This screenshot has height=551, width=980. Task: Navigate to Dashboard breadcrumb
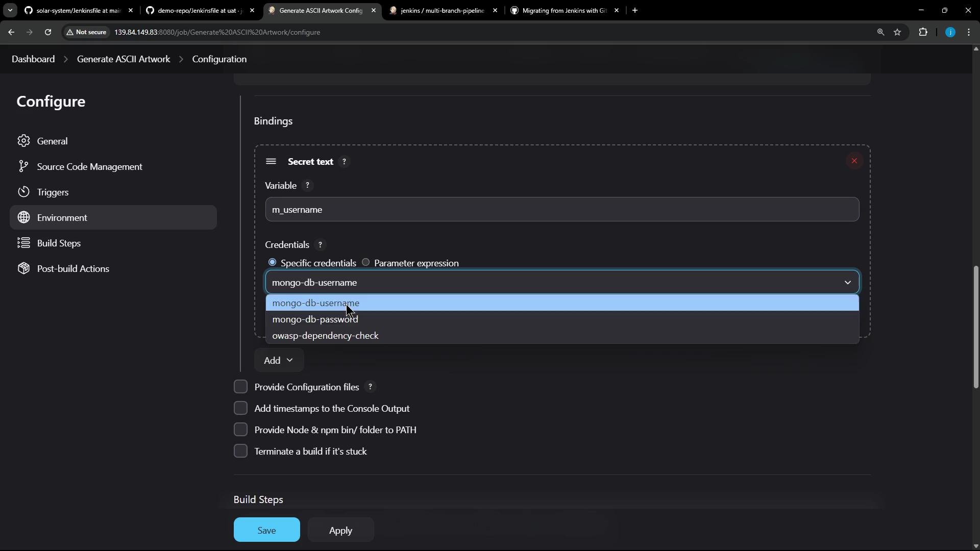[x=33, y=59]
